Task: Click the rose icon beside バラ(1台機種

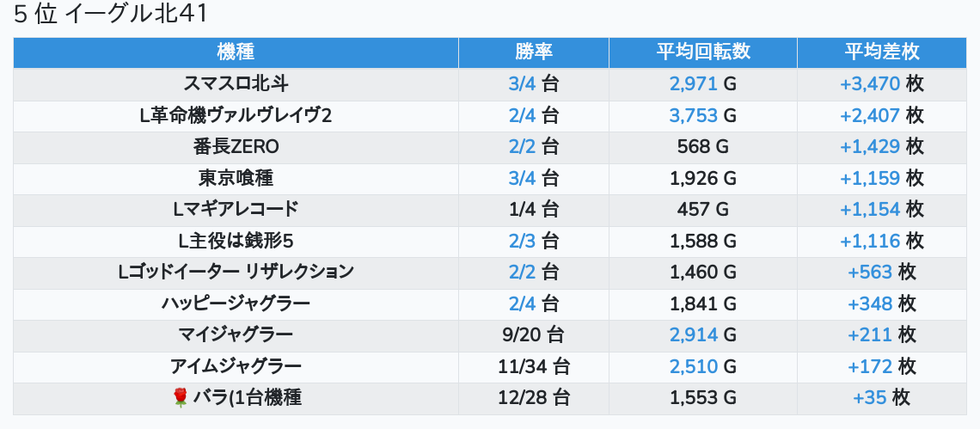Action: (x=180, y=397)
